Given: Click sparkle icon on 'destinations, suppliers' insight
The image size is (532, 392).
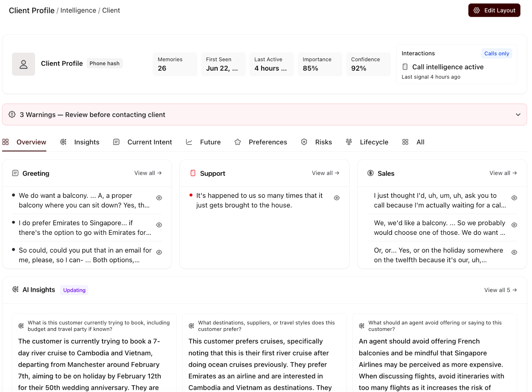Looking at the screenshot, I should pos(191,326).
